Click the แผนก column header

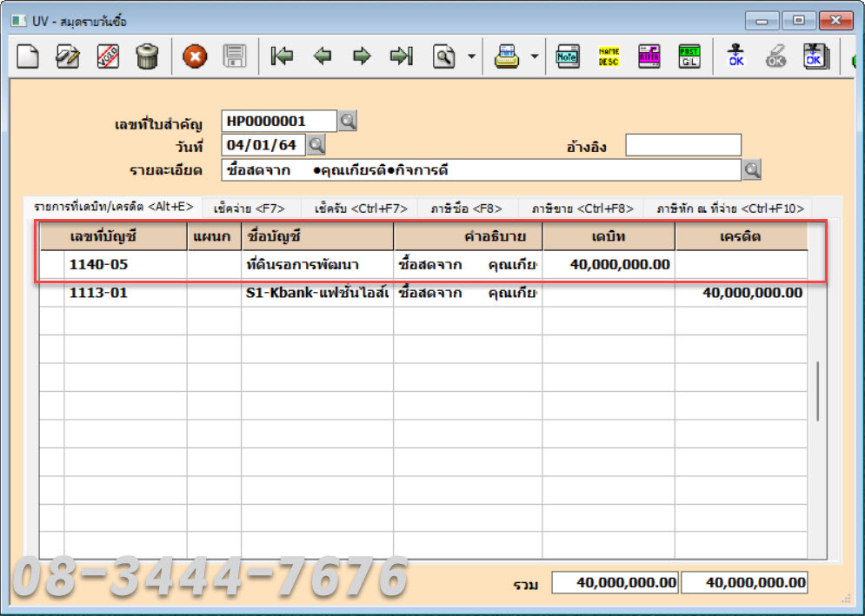click(x=214, y=236)
